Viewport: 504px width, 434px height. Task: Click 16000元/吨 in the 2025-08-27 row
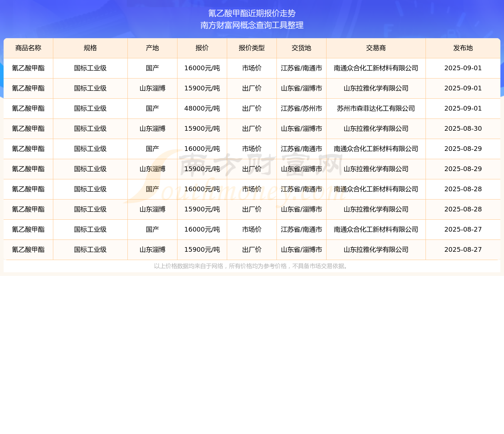point(202,229)
